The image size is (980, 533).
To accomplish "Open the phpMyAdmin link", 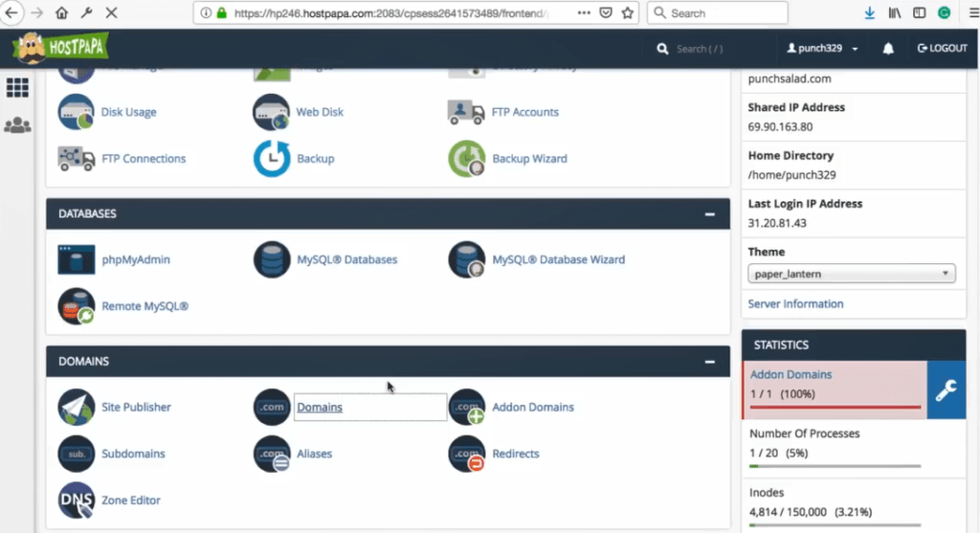I will point(136,259).
